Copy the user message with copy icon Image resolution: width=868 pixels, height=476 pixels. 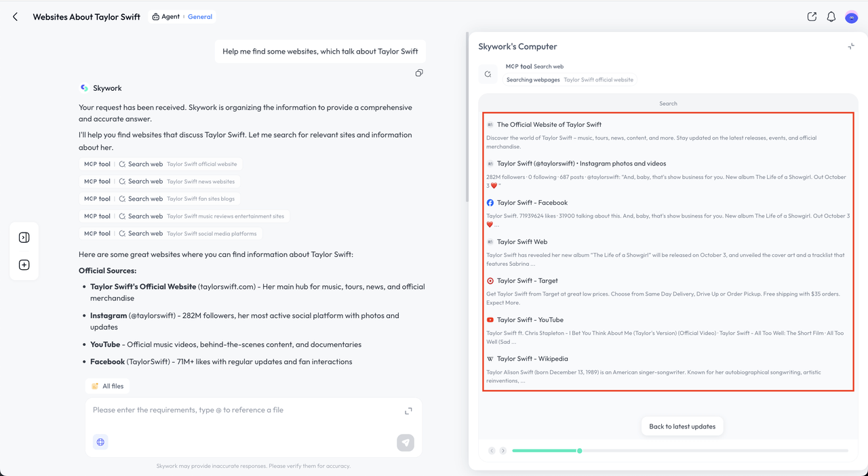coord(419,73)
